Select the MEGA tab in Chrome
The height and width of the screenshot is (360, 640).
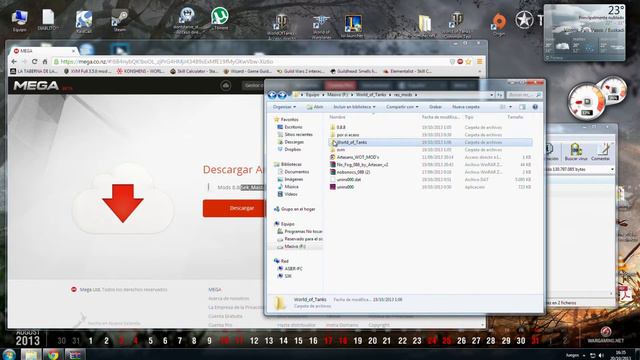click(x=43, y=51)
